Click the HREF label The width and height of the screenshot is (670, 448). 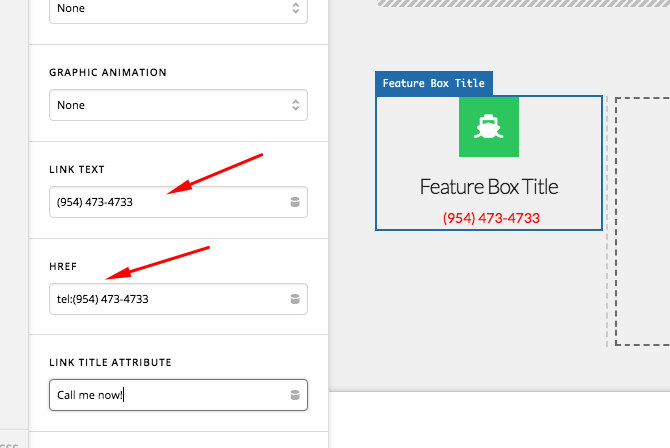[63, 266]
